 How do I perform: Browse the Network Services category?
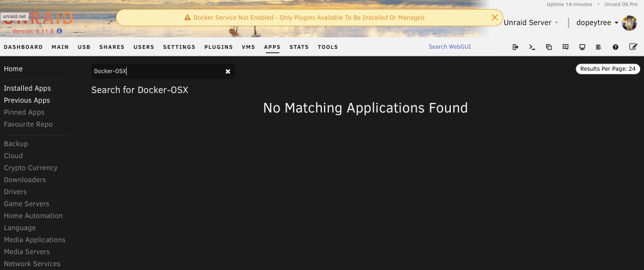coord(32,264)
